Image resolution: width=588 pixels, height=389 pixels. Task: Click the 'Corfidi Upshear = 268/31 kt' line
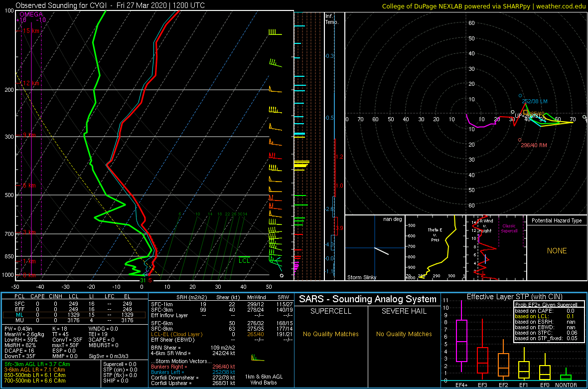pyautogui.click(x=193, y=383)
